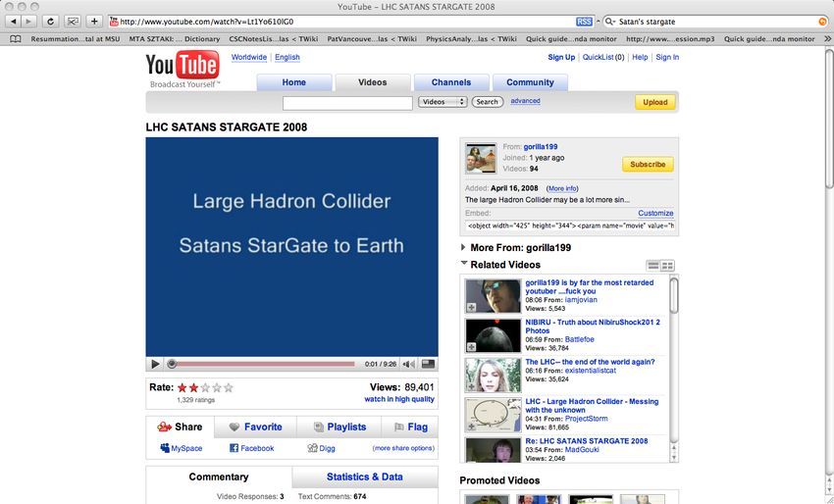Viewport: 834px width, 504px height.
Task: Open MTA SZTAKI Dictionary bookmark
Action: point(175,39)
